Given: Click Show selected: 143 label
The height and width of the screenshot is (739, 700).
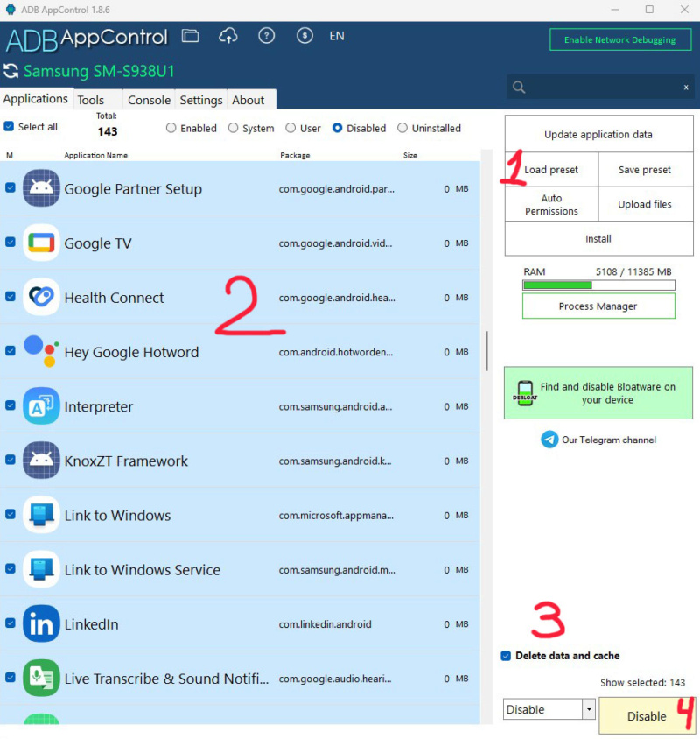Looking at the screenshot, I should (642, 682).
